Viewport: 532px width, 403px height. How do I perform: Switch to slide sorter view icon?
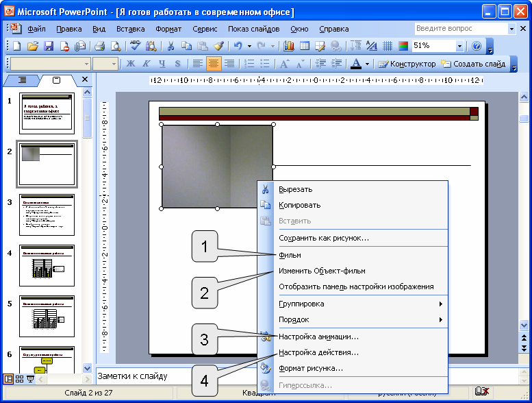click(19, 379)
